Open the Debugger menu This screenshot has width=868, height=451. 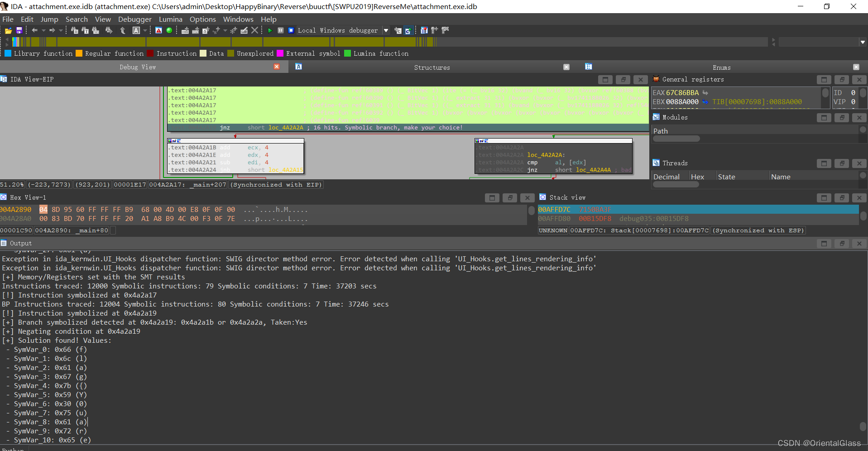click(135, 19)
